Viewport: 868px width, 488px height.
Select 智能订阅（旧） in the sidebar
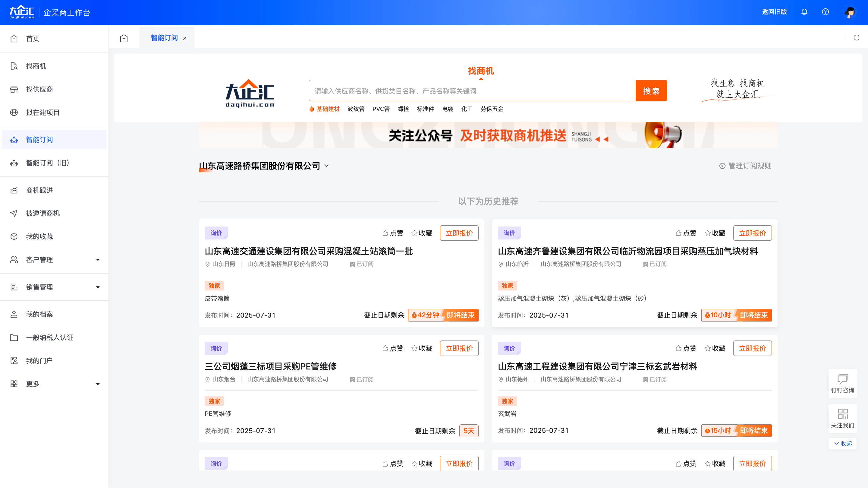pyautogui.click(x=54, y=163)
